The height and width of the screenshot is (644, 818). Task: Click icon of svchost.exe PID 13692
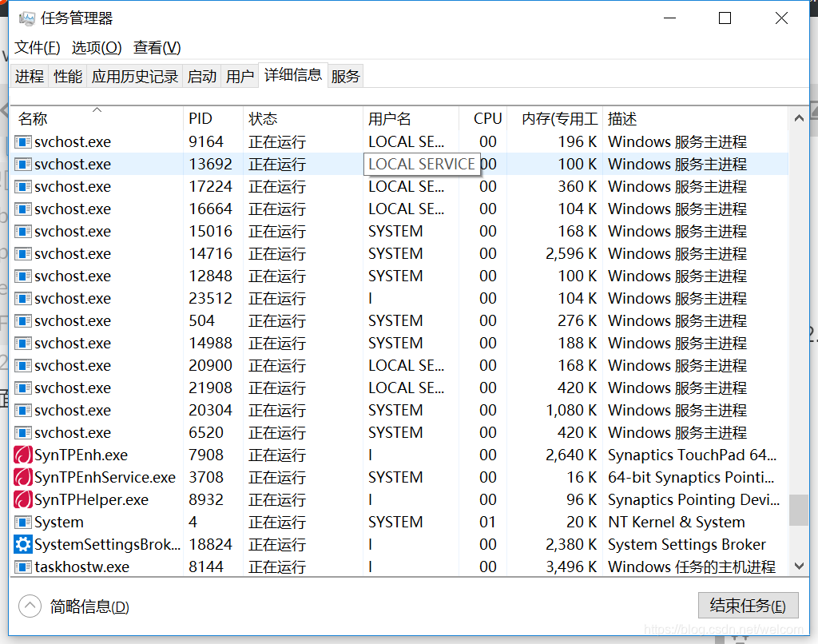[23, 165]
